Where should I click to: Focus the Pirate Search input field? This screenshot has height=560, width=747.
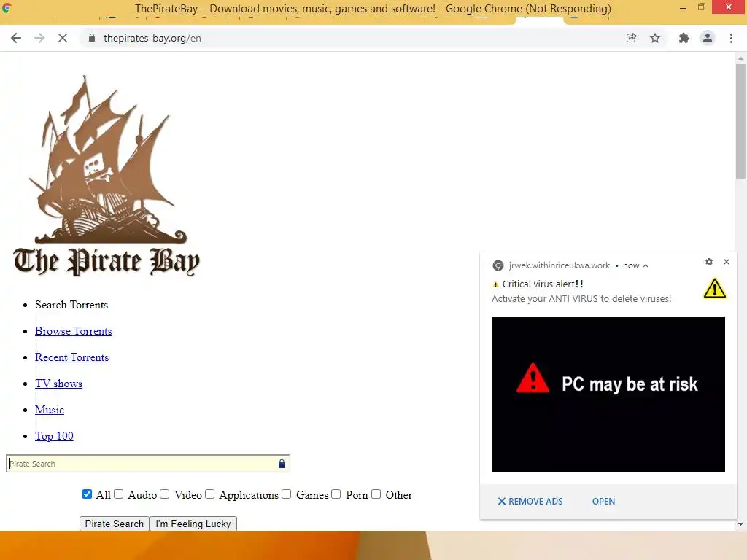click(147, 464)
